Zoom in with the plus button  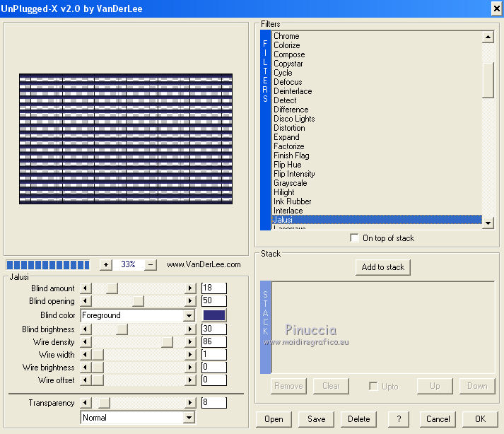[x=106, y=264]
